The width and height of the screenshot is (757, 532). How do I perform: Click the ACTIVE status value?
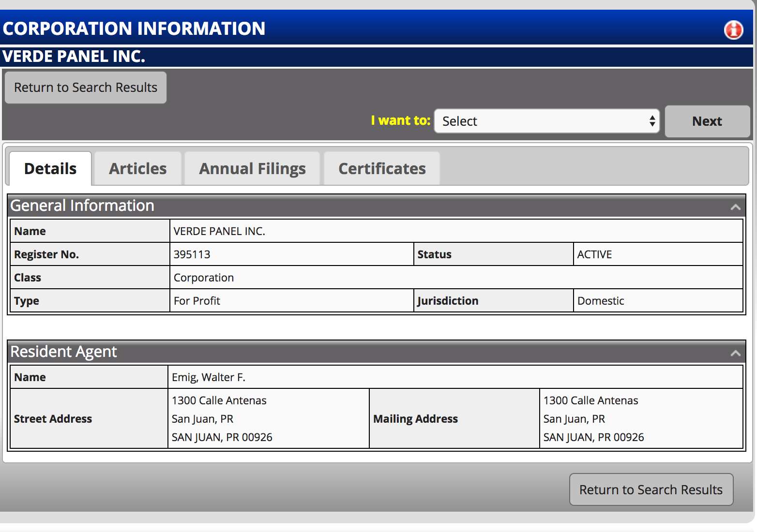(594, 254)
